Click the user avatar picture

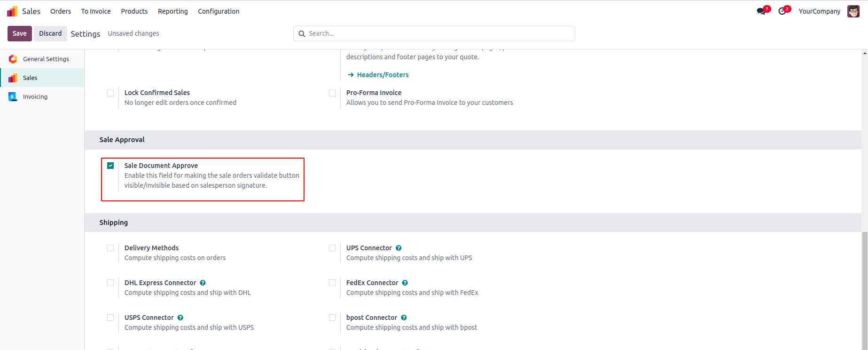click(853, 11)
